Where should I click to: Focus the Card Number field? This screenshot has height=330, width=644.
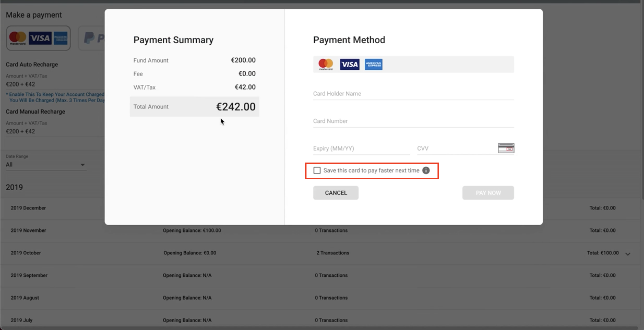click(413, 121)
